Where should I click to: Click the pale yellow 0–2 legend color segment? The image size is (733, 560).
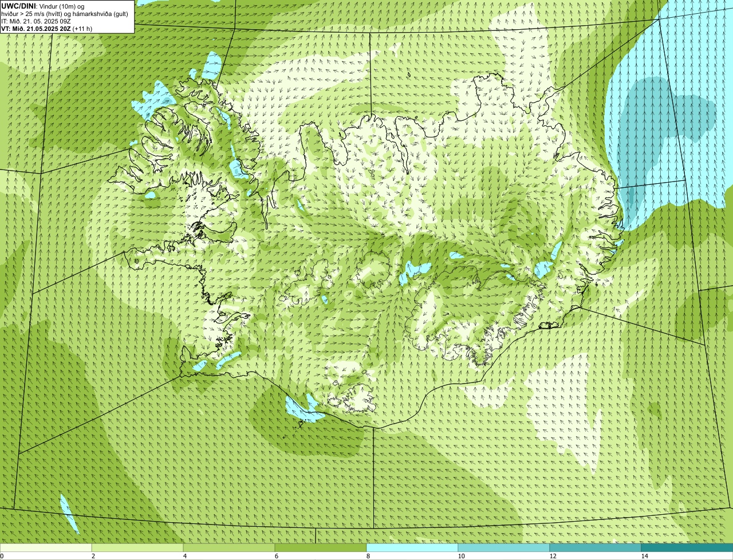(x=46, y=547)
